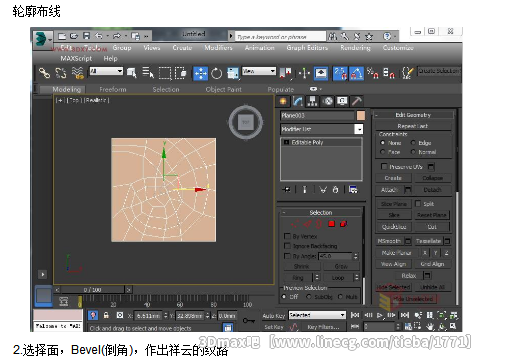The image size is (511, 361).
Task: Select the Select and Rotate tool
Action: click(x=217, y=73)
